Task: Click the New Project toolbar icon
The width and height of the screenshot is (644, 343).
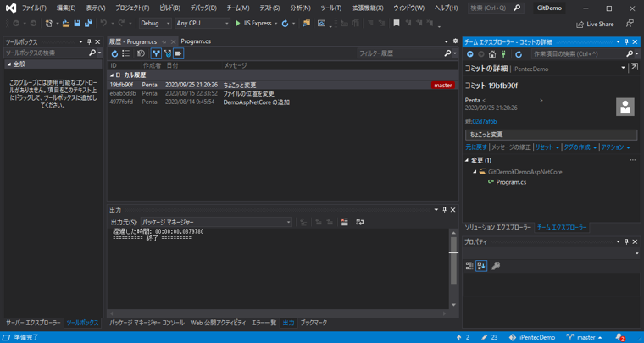Action: point(49,24)
